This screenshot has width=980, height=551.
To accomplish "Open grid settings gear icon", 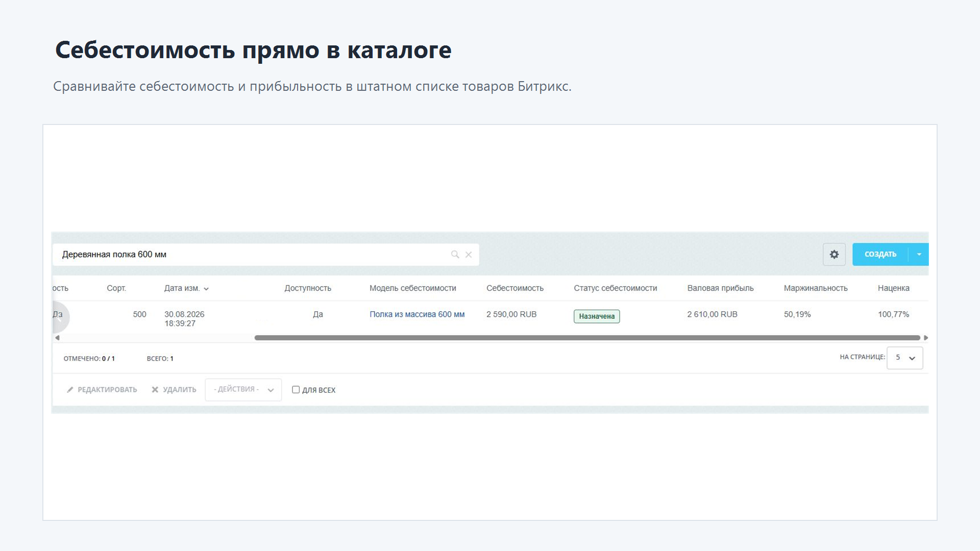I will tap(834, 254).
